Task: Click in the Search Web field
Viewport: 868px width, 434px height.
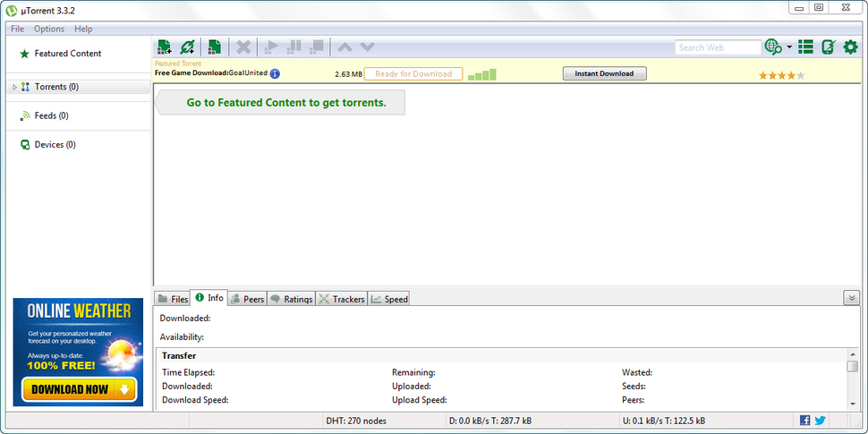Action: (717, 47)
